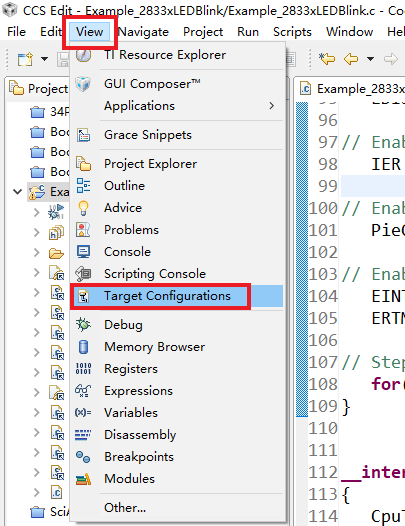Click the TI Resource Explorer compass icon
This screenshot has height=526, width=405.
83,55
